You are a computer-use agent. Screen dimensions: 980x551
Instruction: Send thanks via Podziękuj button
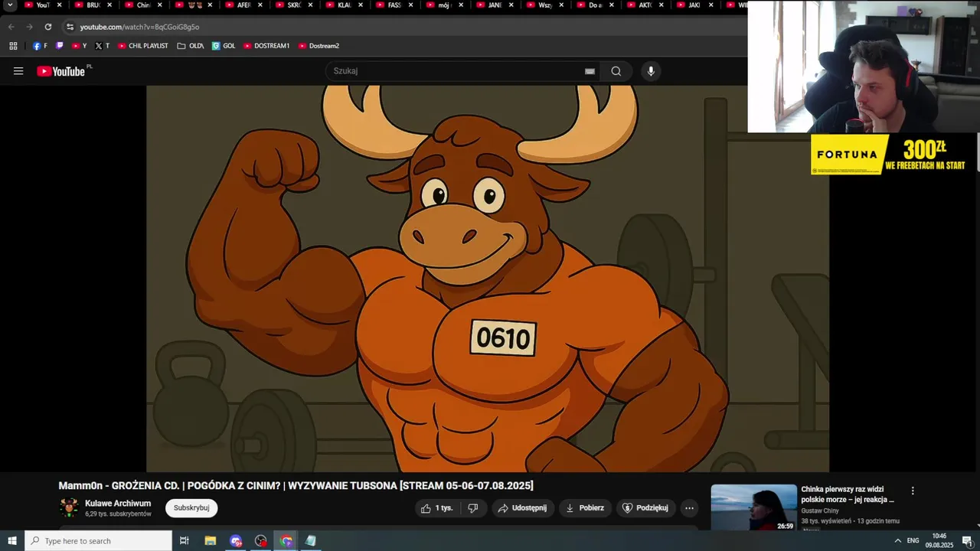(645, 508)
